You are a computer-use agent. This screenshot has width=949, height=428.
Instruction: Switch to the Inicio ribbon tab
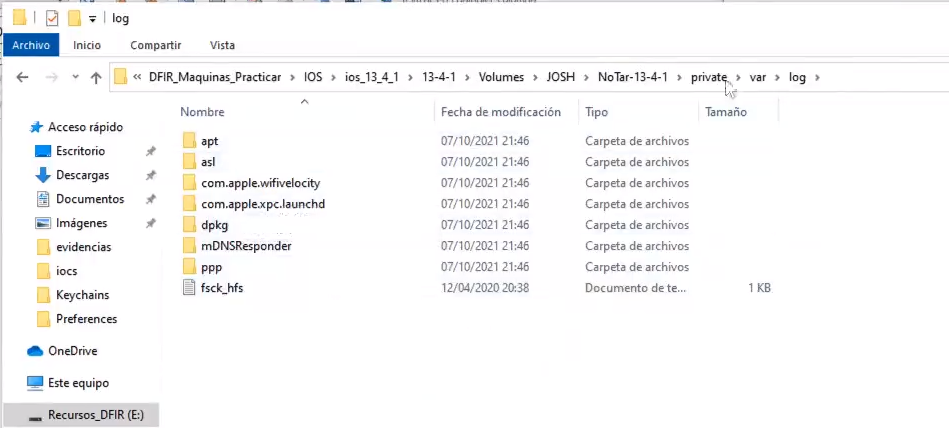click(x=87, y=45)
